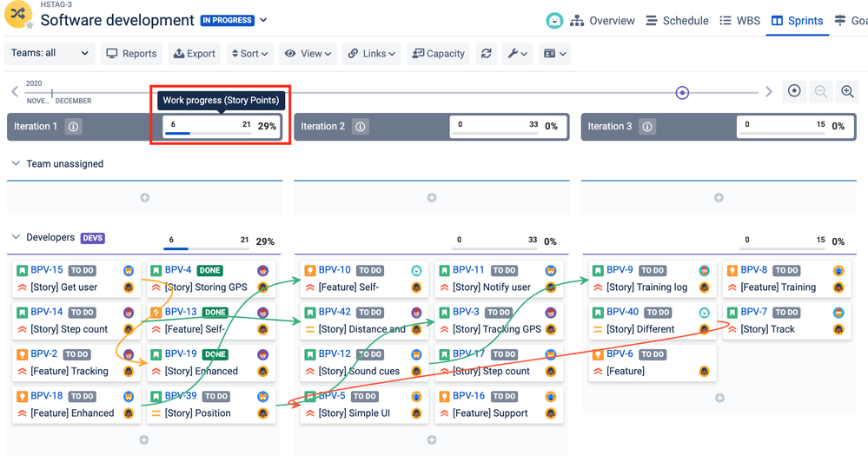Screen dimensions: 868x469
Task: Add card below Developers Iteration 1 cards
Action: pyautogui.click(x=144, y=440)
